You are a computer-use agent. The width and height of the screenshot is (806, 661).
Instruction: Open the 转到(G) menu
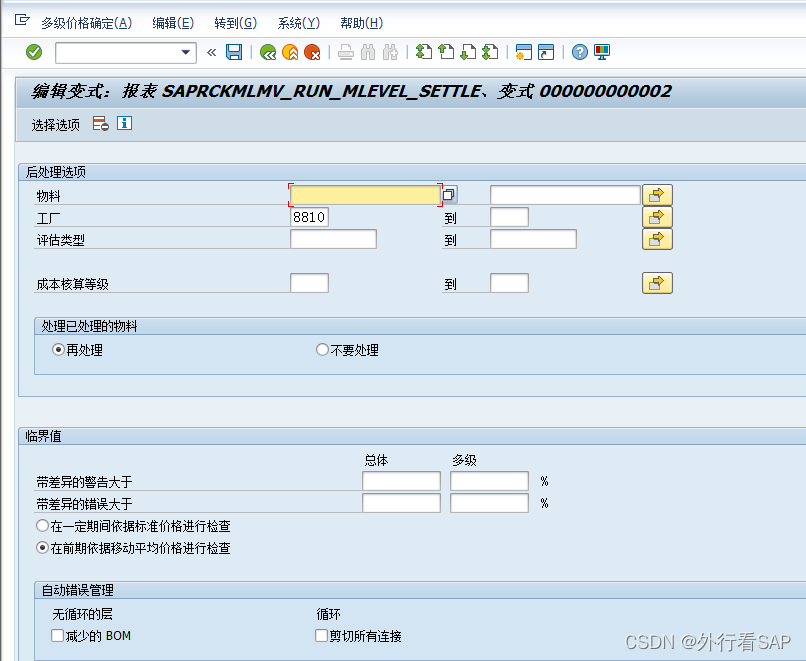point(235,23)
